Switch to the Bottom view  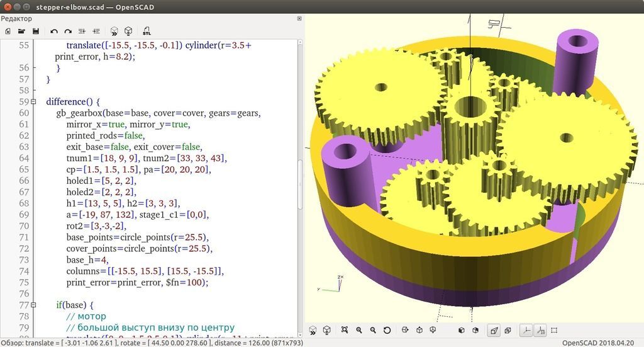point(433,330)
